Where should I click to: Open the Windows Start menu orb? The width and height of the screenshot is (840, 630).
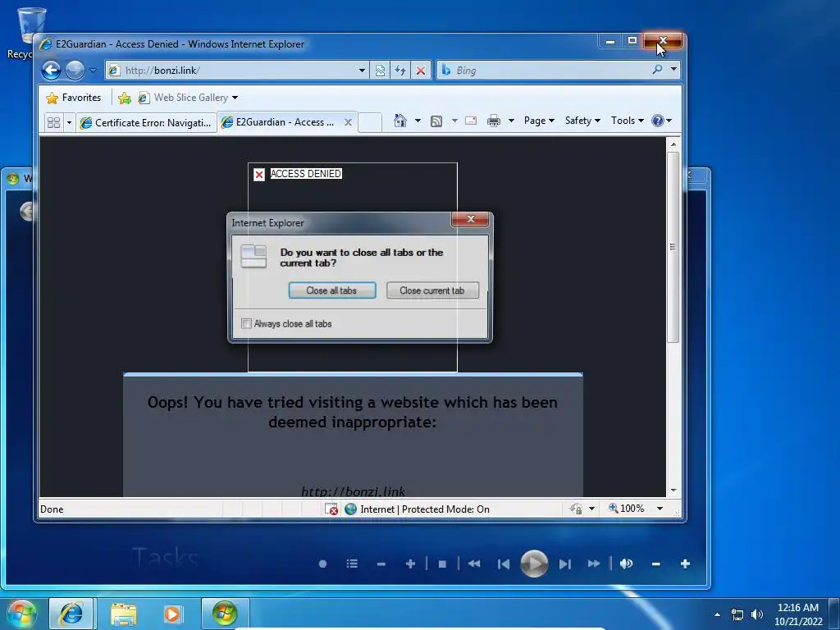point(22,614)
